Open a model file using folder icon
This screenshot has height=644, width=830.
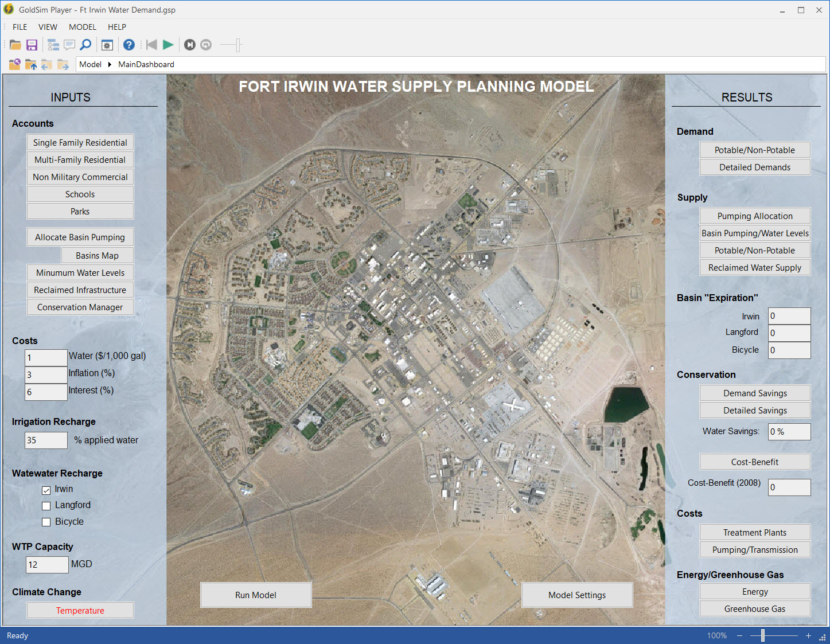pyautogui.click(x=15, y=45)
